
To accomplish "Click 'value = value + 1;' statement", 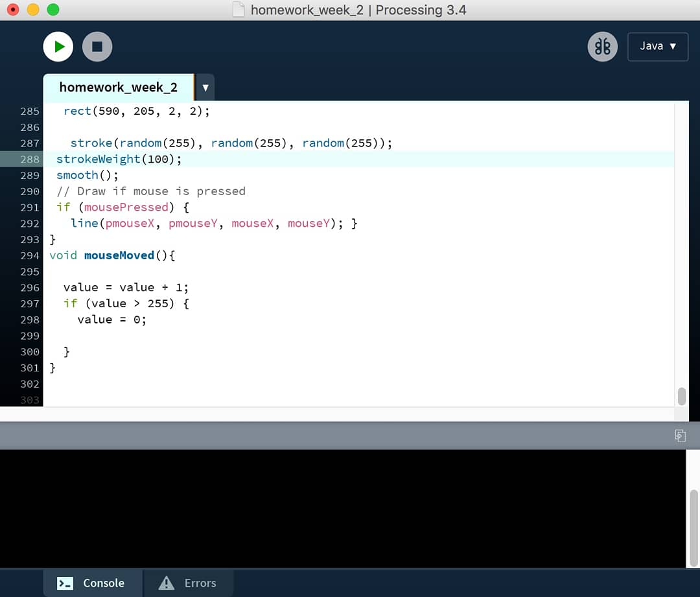I will pyautogui.click(x=126, y=288).
